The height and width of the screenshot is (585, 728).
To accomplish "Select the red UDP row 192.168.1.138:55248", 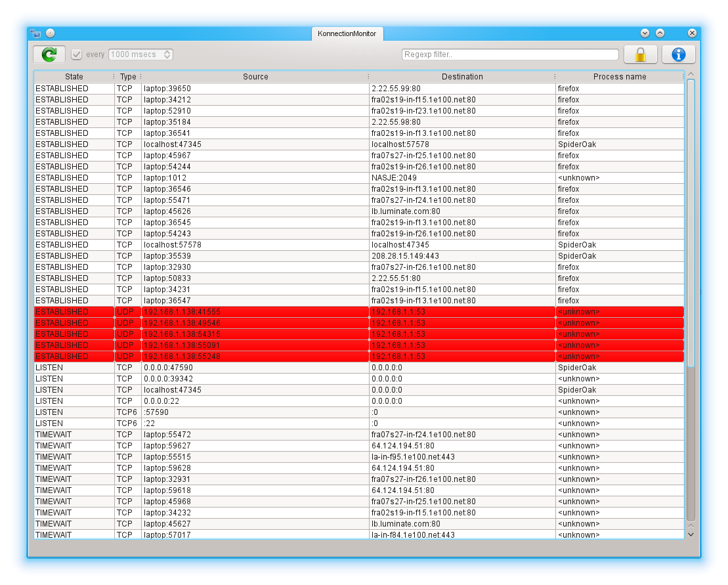I will pos(359,356).
